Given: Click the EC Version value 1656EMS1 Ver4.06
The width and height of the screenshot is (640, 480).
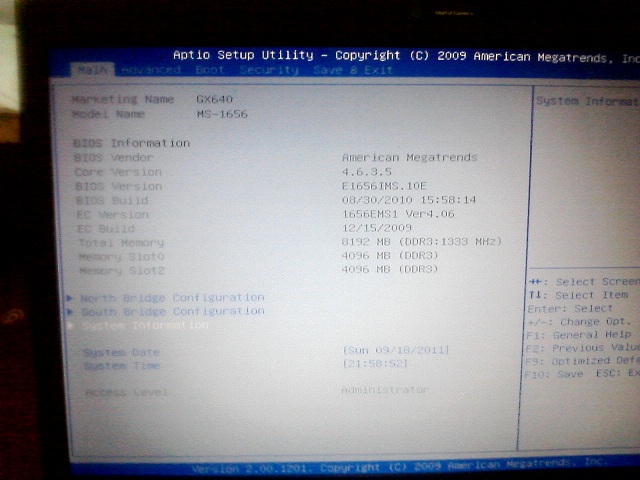Looking at the screenshot, I should pos(398,214).
